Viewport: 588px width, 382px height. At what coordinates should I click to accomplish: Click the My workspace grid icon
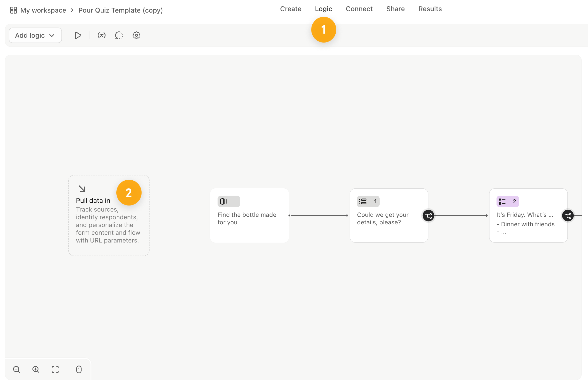[13, 10]
